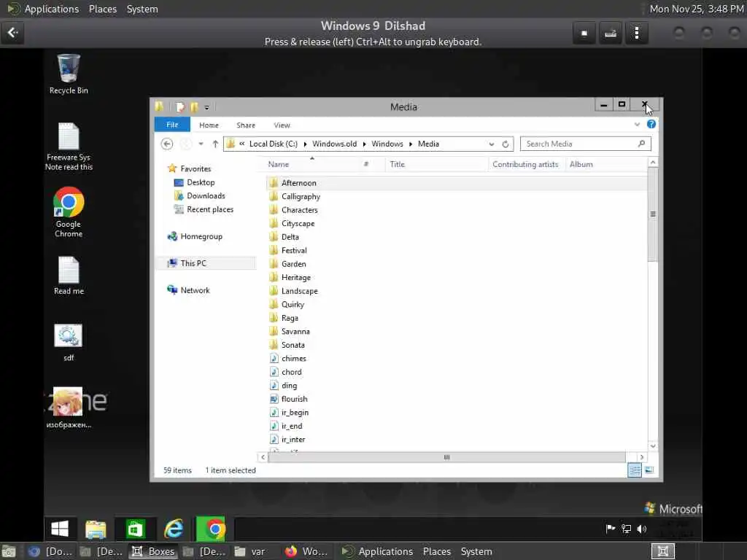Click the volume speaker tray icon
Screen dimensions: 747x560
pos(642,529)
